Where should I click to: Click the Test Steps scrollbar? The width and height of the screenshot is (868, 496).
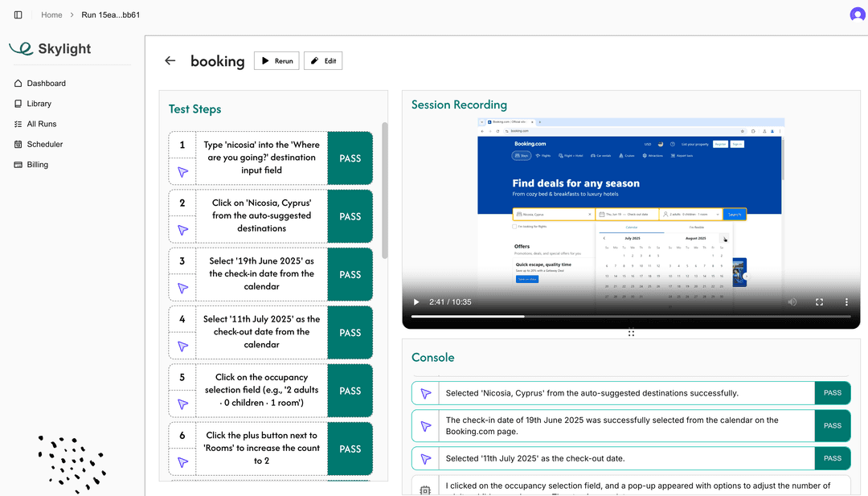pyautogui.click(x=385, y=190)
